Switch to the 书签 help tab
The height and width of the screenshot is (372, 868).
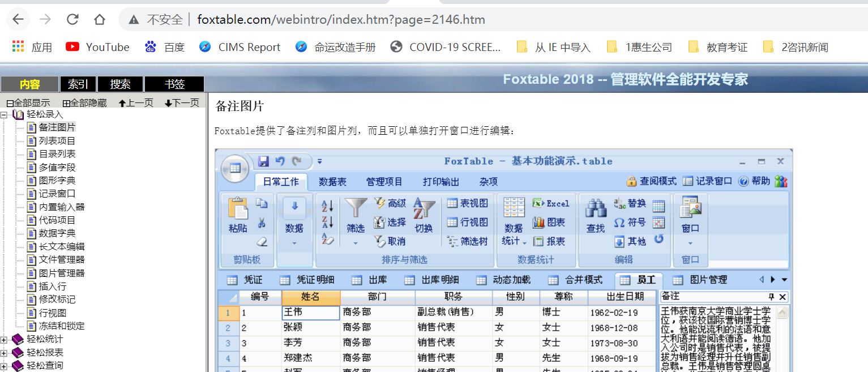[x=174, y=84]
